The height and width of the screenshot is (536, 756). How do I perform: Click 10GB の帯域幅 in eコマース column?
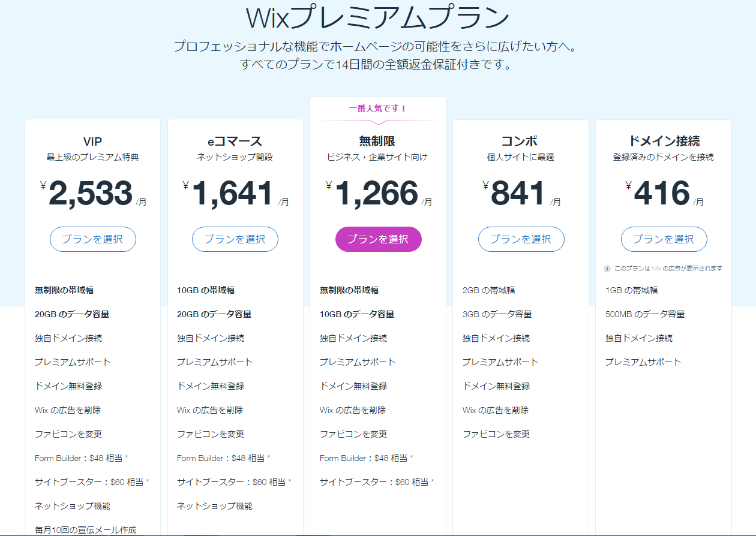[206, 290]
